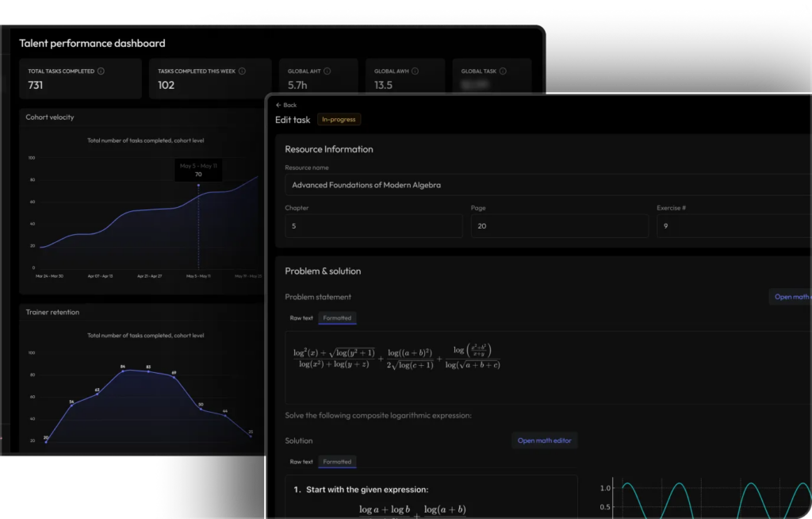Click 'Start with the given expression' step
The height and width of the screenshot is (519, 812).
coord(367,490)
